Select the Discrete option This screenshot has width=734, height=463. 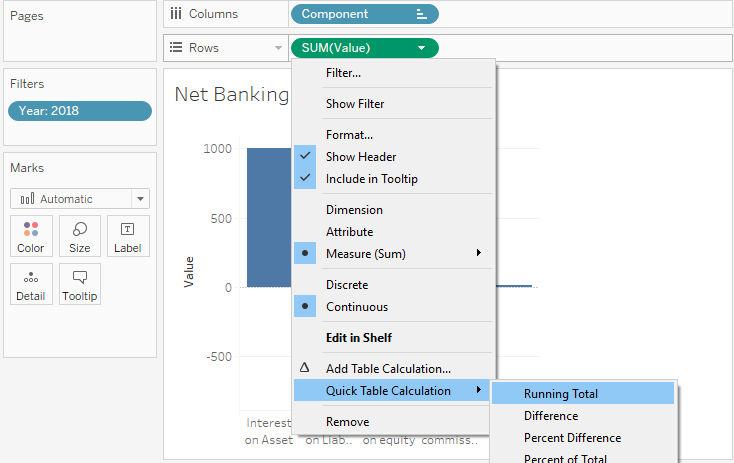coord(347,285)
